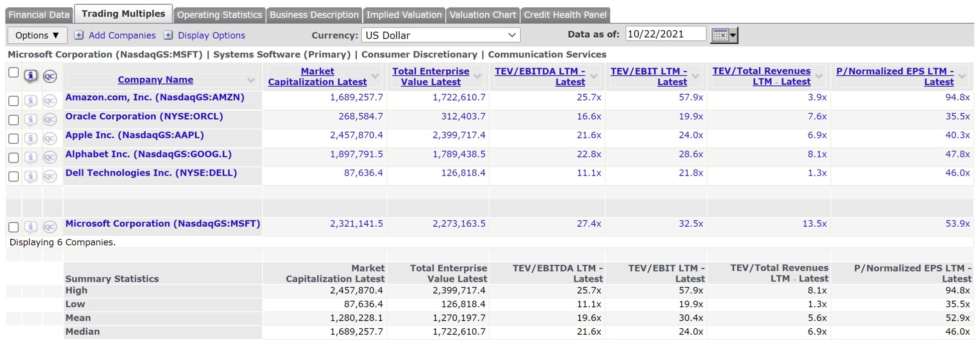Click Microsoft TEV/EBITDA value 27.4x
980x345 pixels.
(x=589, y=224)
